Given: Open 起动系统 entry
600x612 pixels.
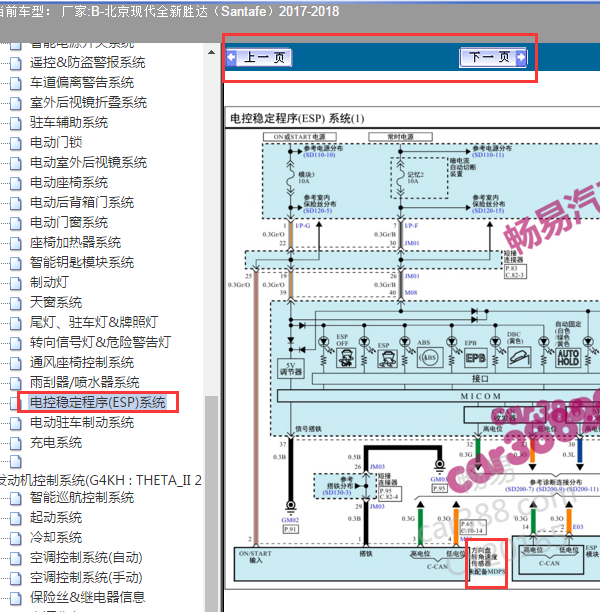Looking at the screenshot, I should coord(56,518).
